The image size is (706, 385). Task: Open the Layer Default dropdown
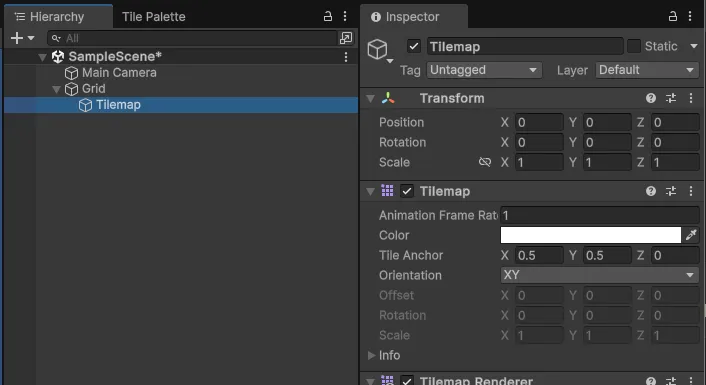pos(647,70)
